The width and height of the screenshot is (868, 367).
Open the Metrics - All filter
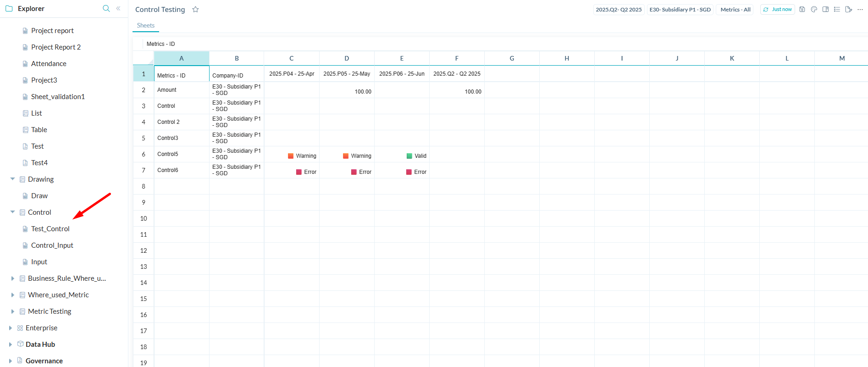point(735,10)
